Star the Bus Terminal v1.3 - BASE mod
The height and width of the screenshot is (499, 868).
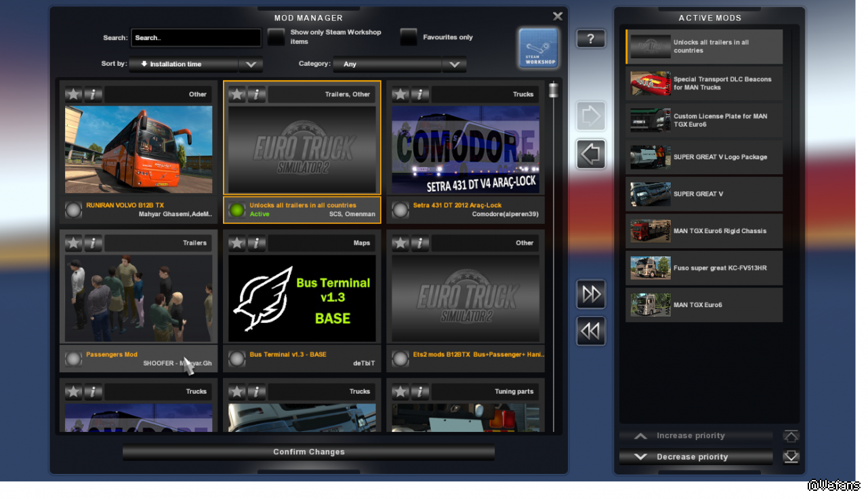point(237,243)
